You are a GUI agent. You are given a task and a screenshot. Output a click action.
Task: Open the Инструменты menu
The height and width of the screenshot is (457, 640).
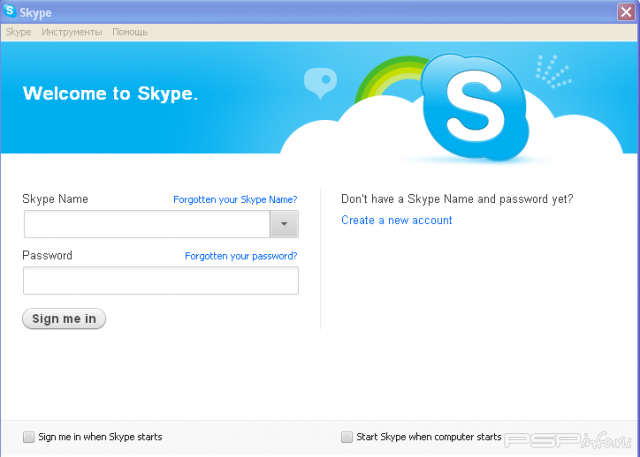pyautogui.click(x=71, y=32)
